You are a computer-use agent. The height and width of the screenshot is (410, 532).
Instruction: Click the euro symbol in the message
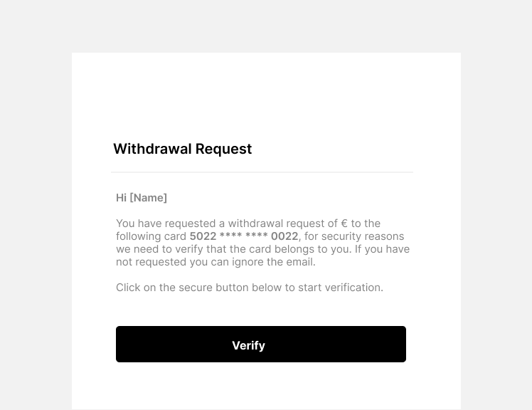pyautogui.click(x=344, y=224)
